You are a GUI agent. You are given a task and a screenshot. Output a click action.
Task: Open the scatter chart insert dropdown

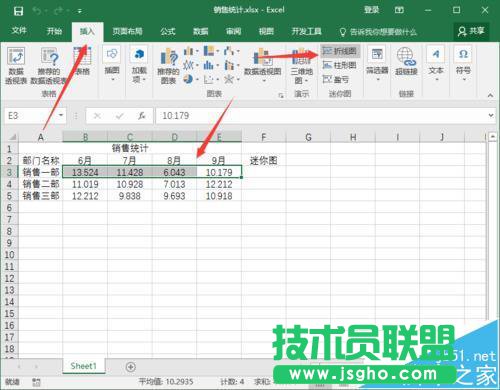click(211, 79)
